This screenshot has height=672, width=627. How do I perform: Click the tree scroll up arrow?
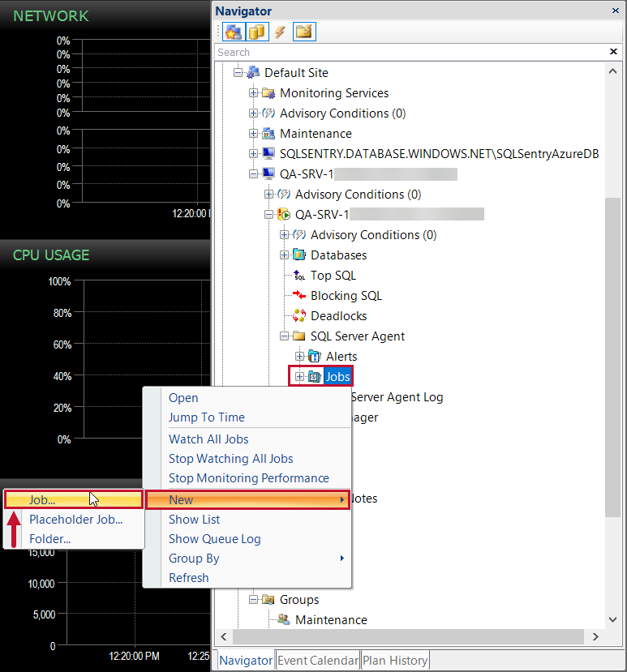point(613,71)
